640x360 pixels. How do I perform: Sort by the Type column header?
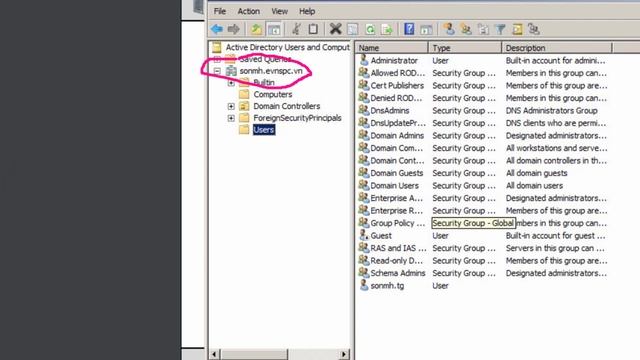(x=464, y=48)
